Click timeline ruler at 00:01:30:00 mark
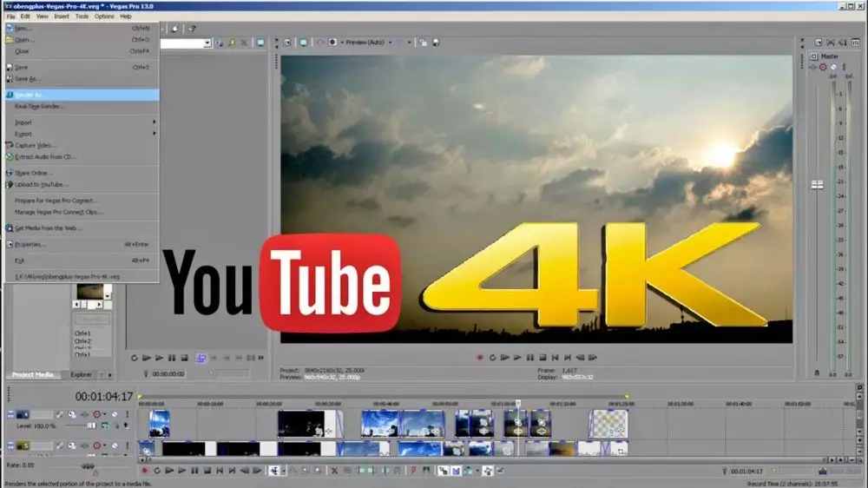This screenshot has height=488, width=868. tap(681, 404)
